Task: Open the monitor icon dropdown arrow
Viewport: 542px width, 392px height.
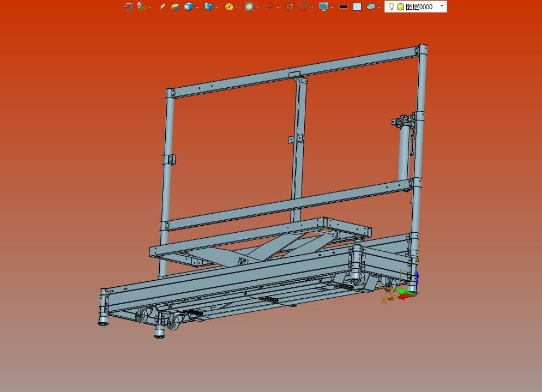Action: 332,7
